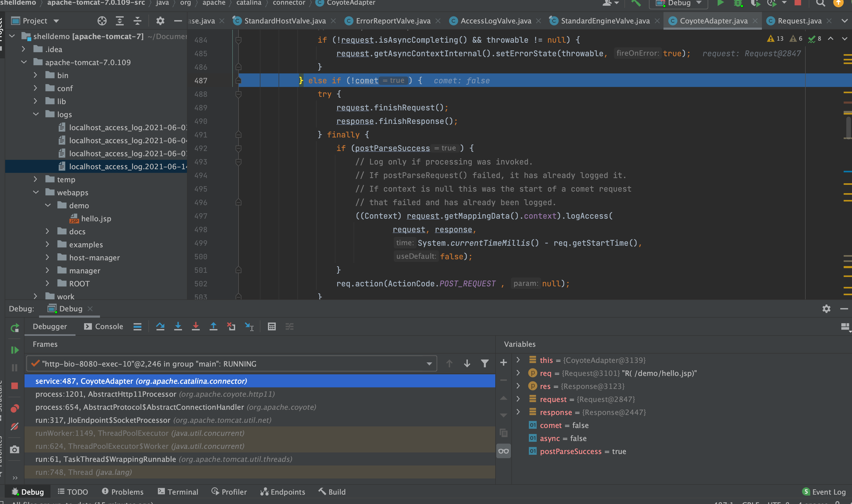
Task: Open Debug run configuration dropdown
Action: 678,3
